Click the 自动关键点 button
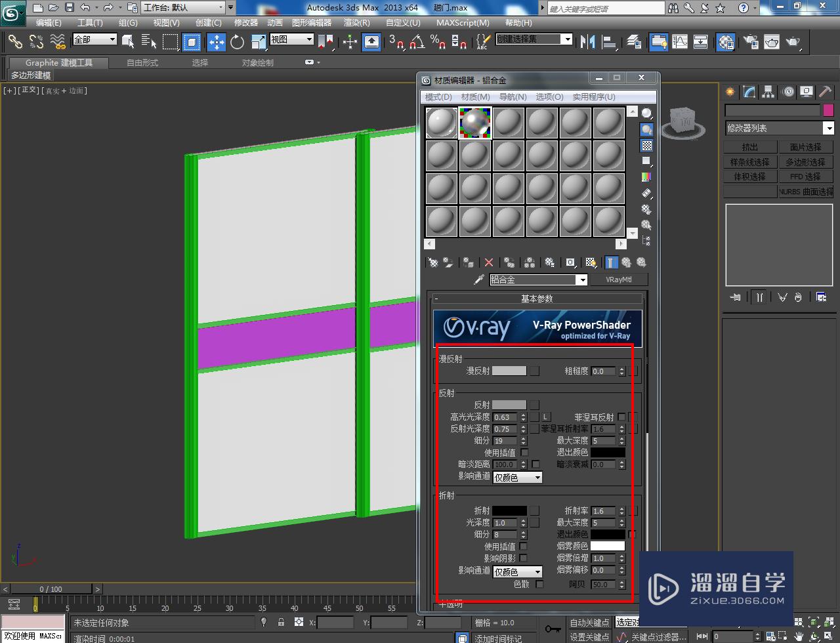This screenshot has height=643, width=840. [x=589, y=623]
